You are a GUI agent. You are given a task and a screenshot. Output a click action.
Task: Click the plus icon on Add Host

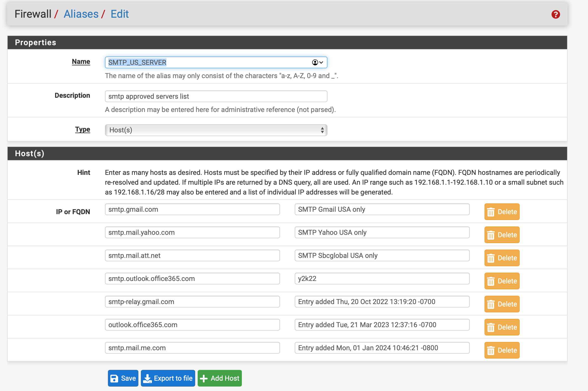[204, 378]
